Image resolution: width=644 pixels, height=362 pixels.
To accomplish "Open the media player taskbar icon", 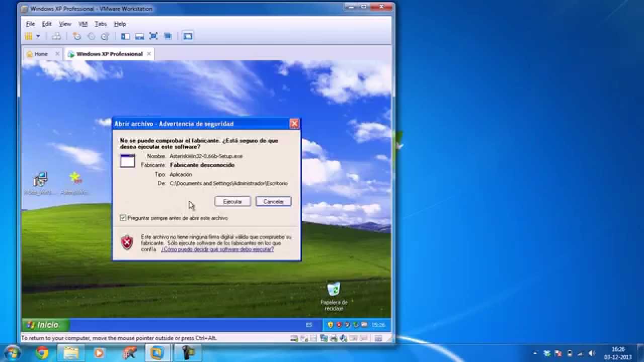I will pos(99,353).
